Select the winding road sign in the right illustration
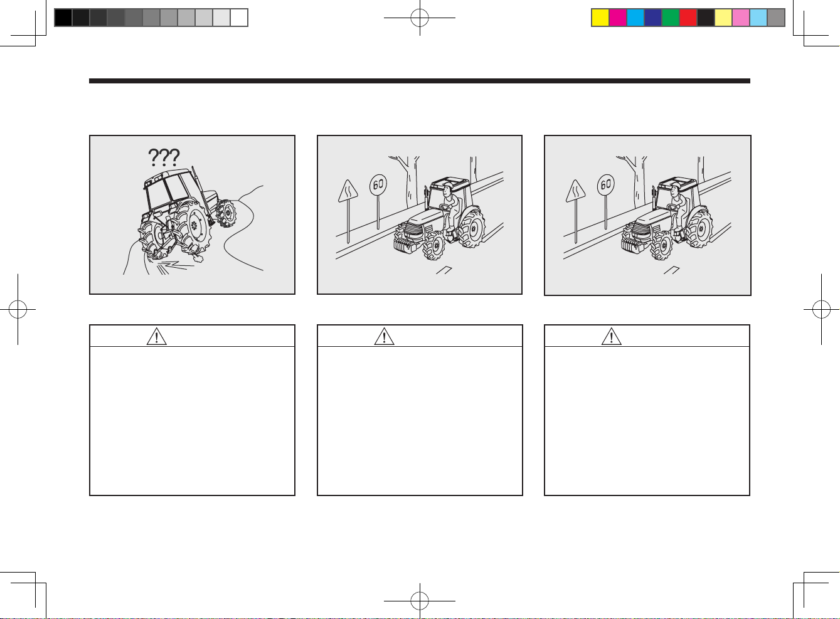 pos(575,191)
